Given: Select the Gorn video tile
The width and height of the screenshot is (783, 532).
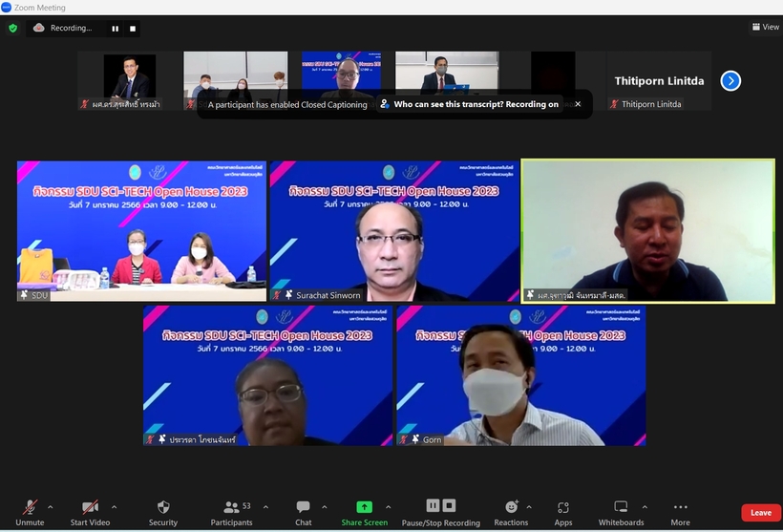Looking at the screenshot, I should pos(521,375).
